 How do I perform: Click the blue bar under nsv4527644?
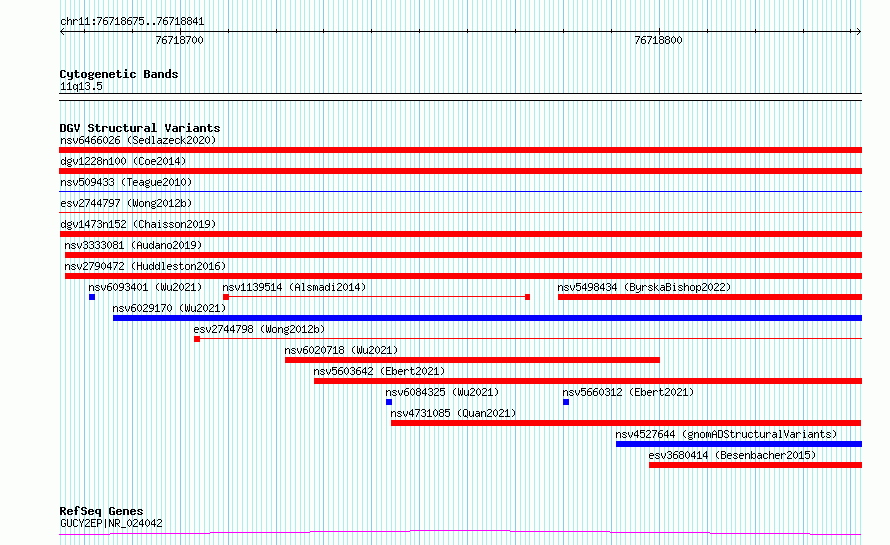pyautogui.click(x=739, y=444)
